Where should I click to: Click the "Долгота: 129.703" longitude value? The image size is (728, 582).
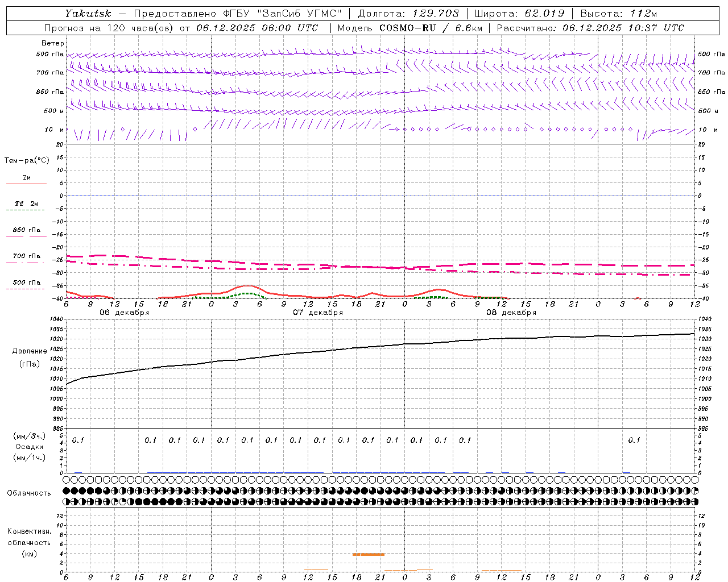[x=408, y=13]
